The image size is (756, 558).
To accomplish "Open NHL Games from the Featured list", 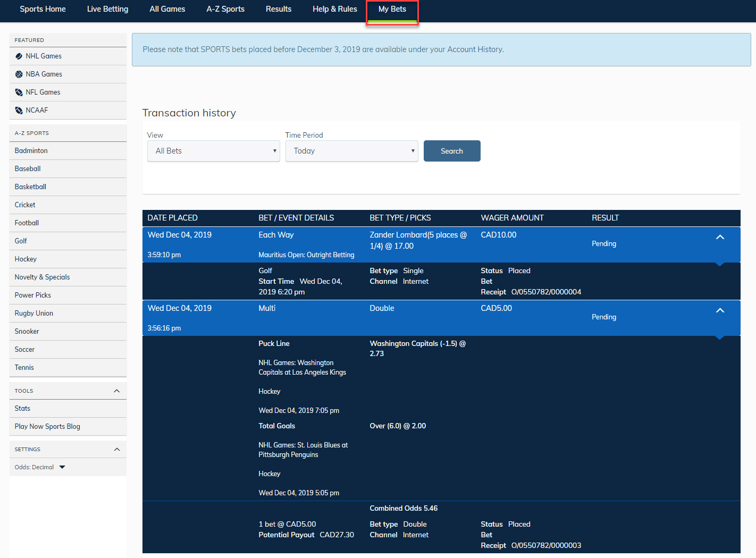I will click(44, 56).
